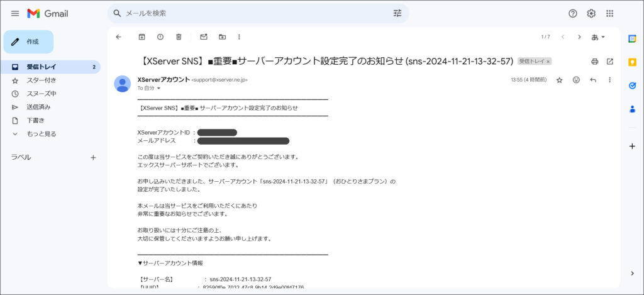This screenshot has height=295, width=644.
Task: Move email to a folder
Action: coord(222,37)
